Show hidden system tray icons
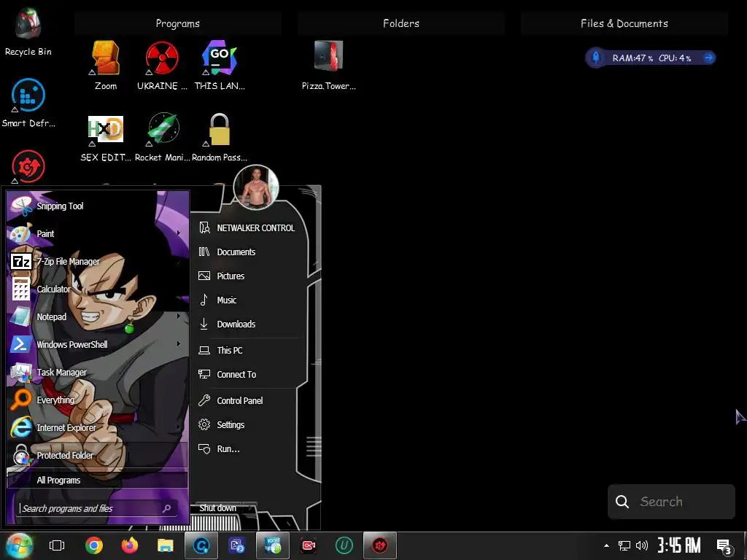The image size is (747, 560). (x=606, y=545)
